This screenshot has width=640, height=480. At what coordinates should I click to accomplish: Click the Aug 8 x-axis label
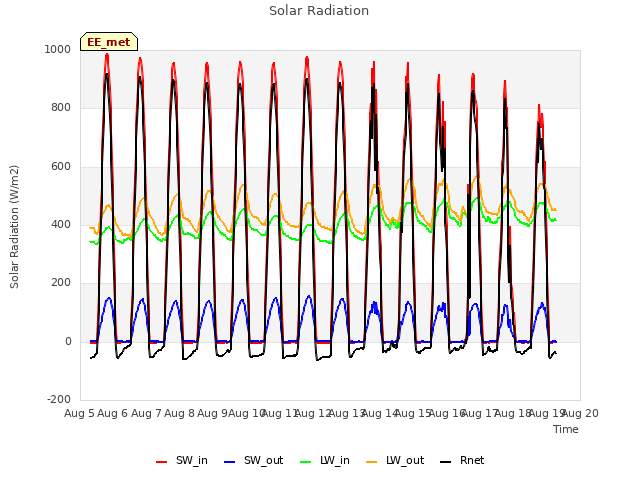click(180, 413)
